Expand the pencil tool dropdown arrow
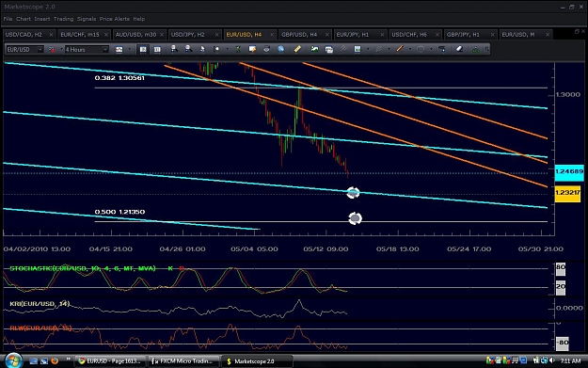The width and height of the screenshot is (588, 368). [x=389, y=49]
